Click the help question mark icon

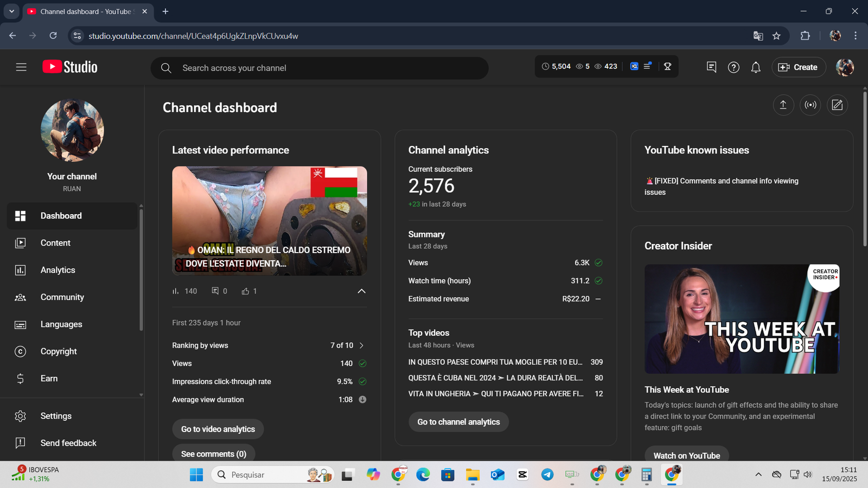733,67
